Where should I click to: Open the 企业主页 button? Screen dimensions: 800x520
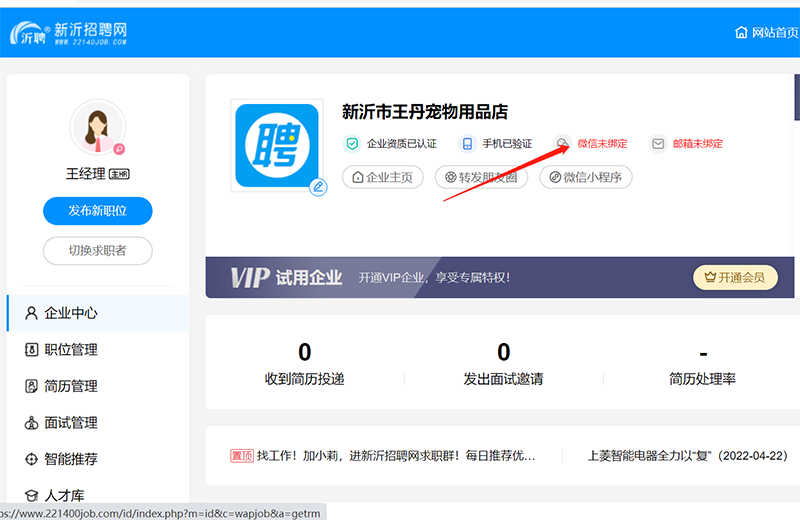click(x=383, y=177)
